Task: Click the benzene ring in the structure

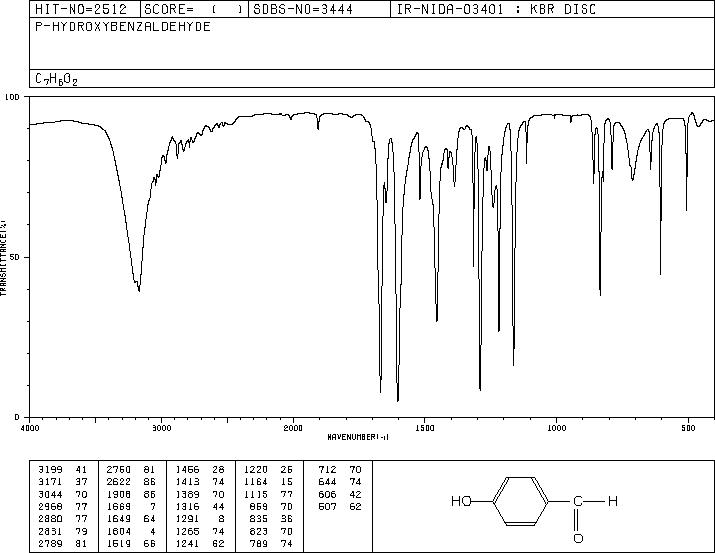Action: tap(520, 501)
